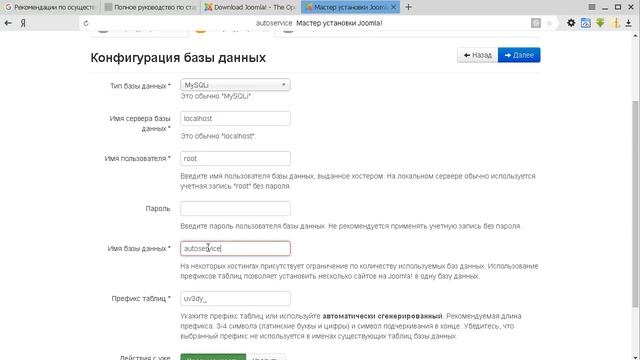Click the address bar showing autoservice
Screen dimensions: 640x360
[x=318, y=23]
